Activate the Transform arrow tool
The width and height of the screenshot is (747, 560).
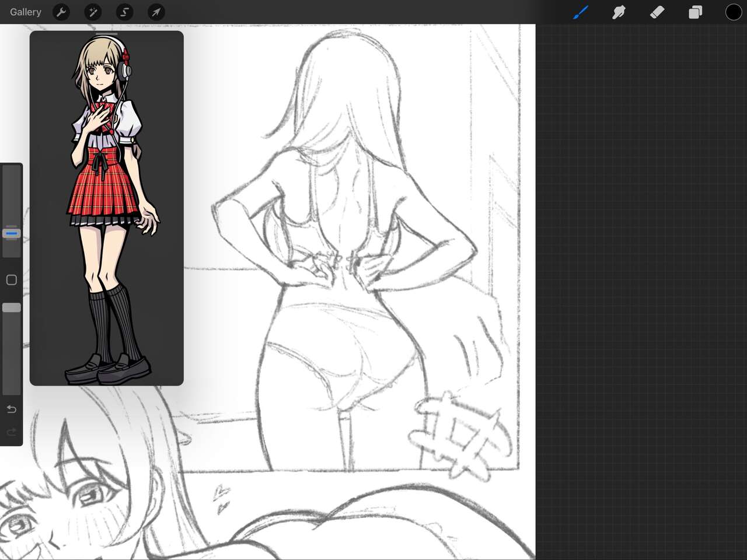(x=156, y=12)
